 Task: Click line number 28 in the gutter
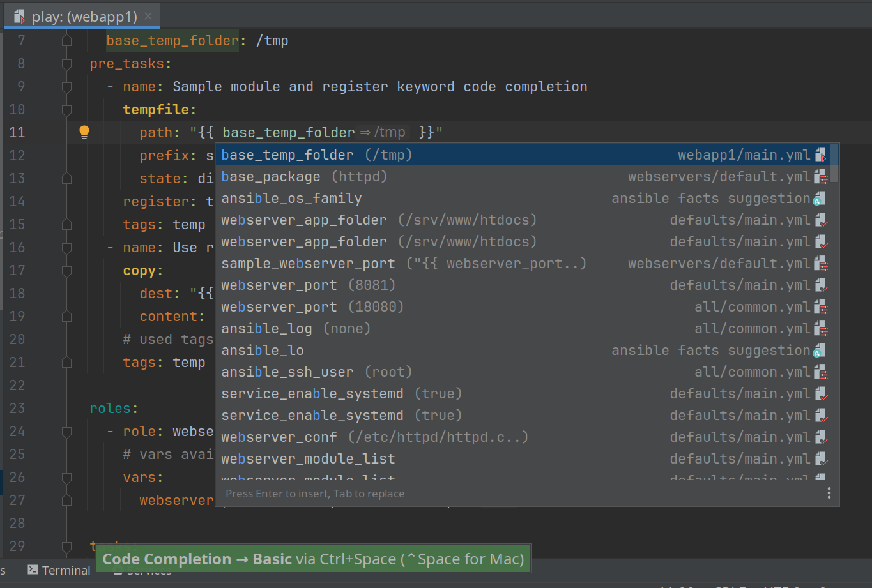[x=17, y=524]
